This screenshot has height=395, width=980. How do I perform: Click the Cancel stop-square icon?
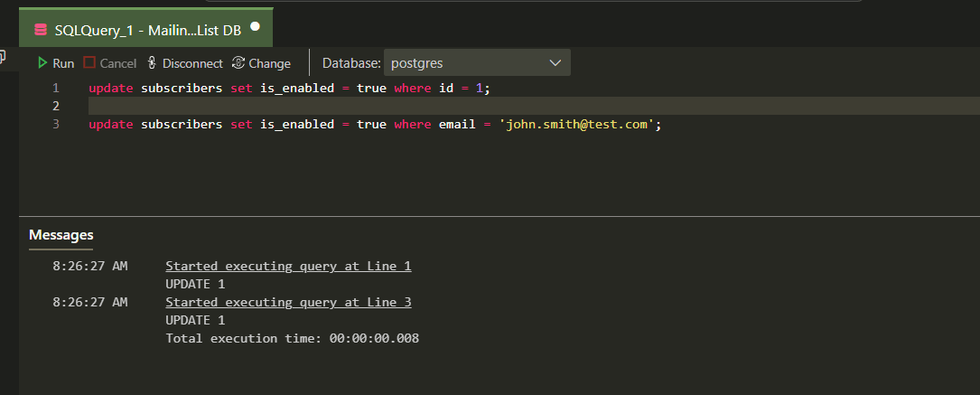click(89, 63)
